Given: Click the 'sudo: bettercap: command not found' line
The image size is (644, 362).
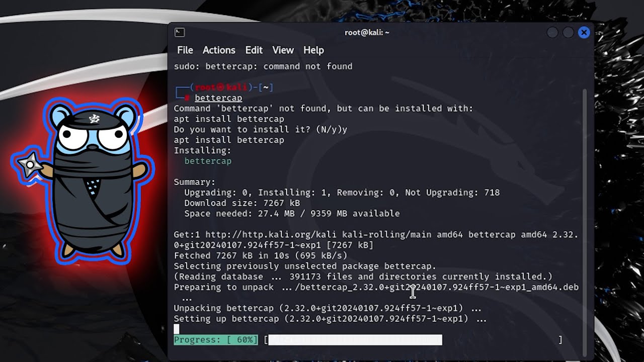Looking at the screenshot, I should [x=263, y=66].
